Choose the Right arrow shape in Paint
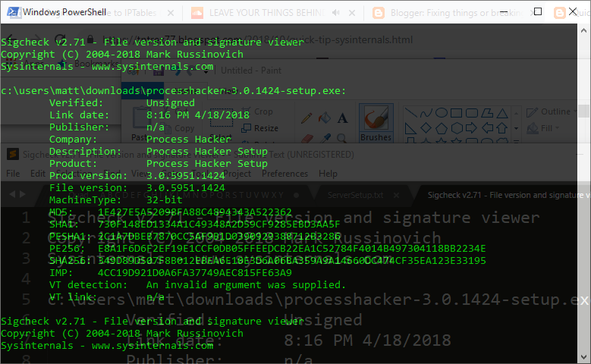 coord(472,128)
